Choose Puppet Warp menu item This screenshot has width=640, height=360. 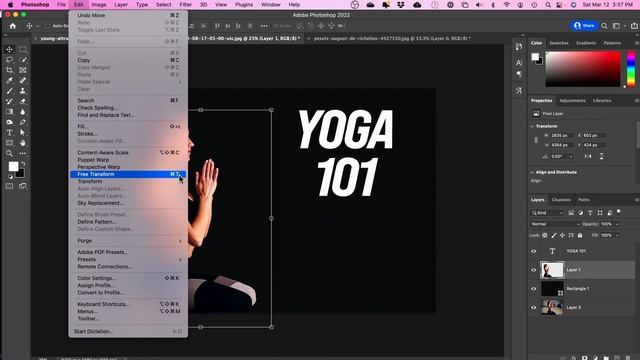(128, 160)
